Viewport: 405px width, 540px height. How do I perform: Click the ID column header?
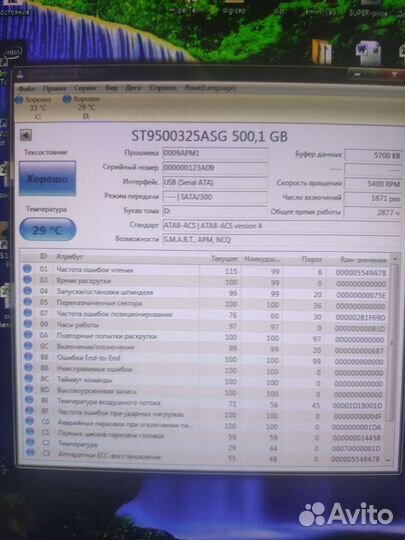(43, 256)
